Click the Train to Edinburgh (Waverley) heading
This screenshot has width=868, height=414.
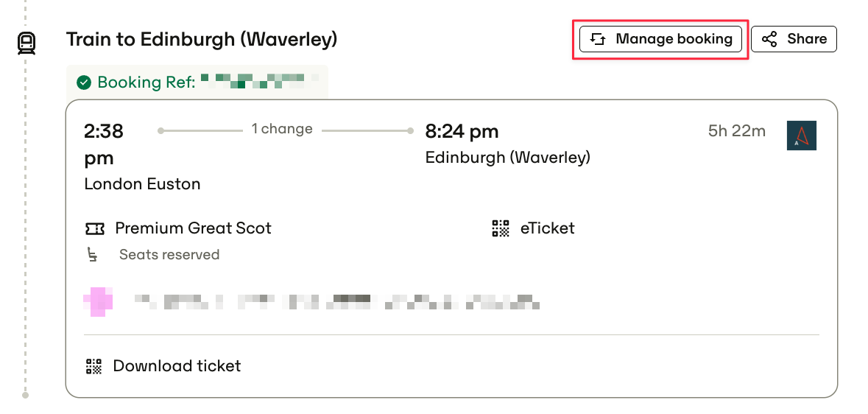coord(202,39)
